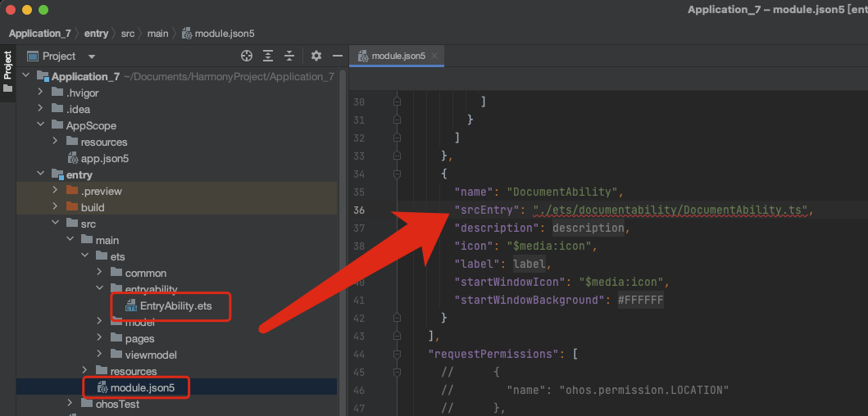
Task: Click the entry breadcrumb
Action: pyautogui.click(x=97, y=34)
